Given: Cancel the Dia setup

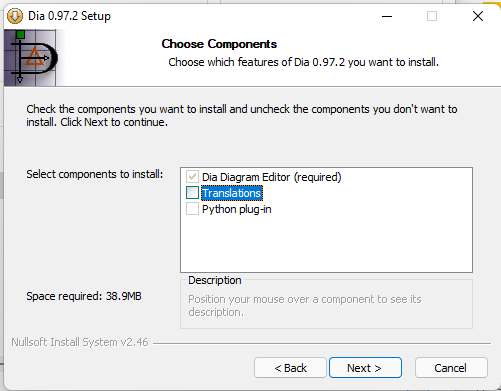Looking at the screenshot, I should click(x=451, y=368).
